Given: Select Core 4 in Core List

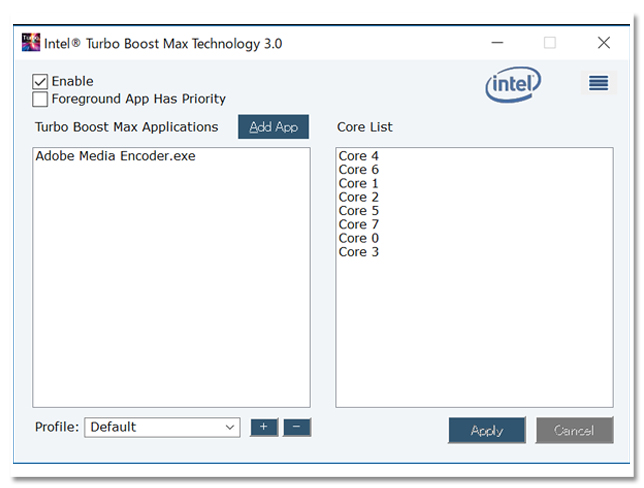Looking at the screenshot, I should 359,156.
